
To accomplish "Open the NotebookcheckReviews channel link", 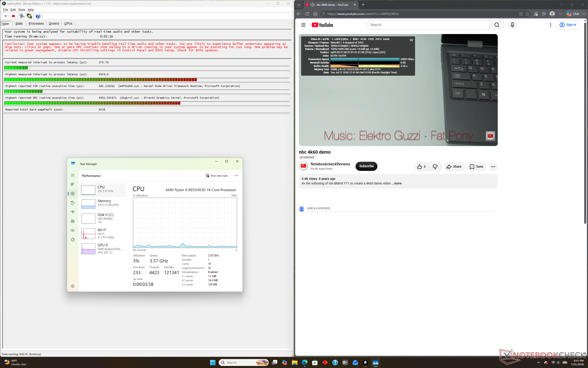I will tap(330, 164).
